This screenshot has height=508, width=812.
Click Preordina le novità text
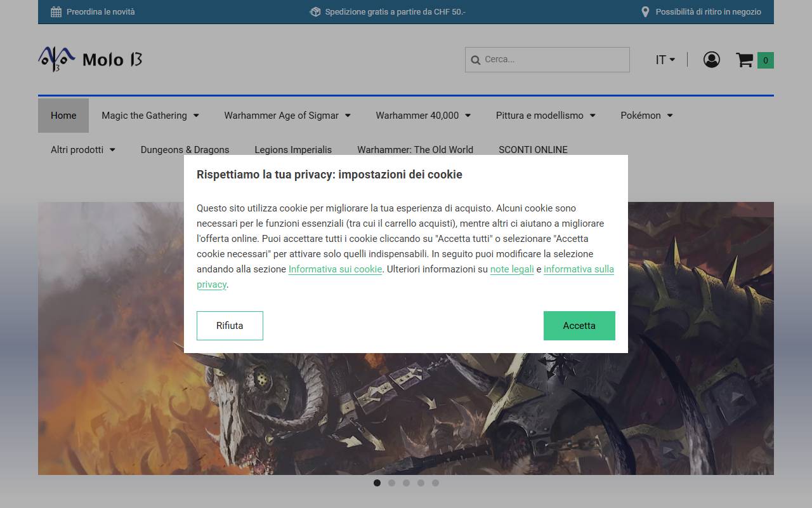(x=101, y=11)
